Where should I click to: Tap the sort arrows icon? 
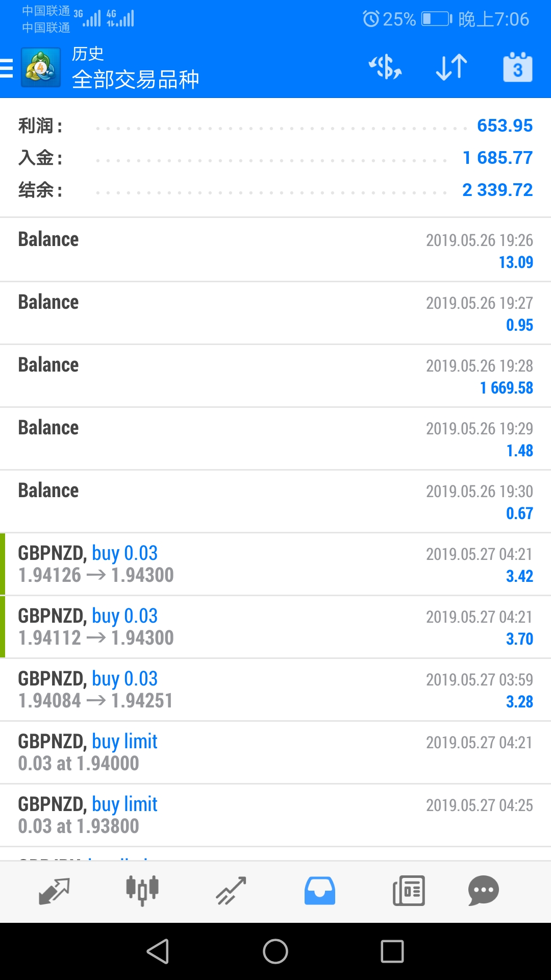(x=452, y=67)
